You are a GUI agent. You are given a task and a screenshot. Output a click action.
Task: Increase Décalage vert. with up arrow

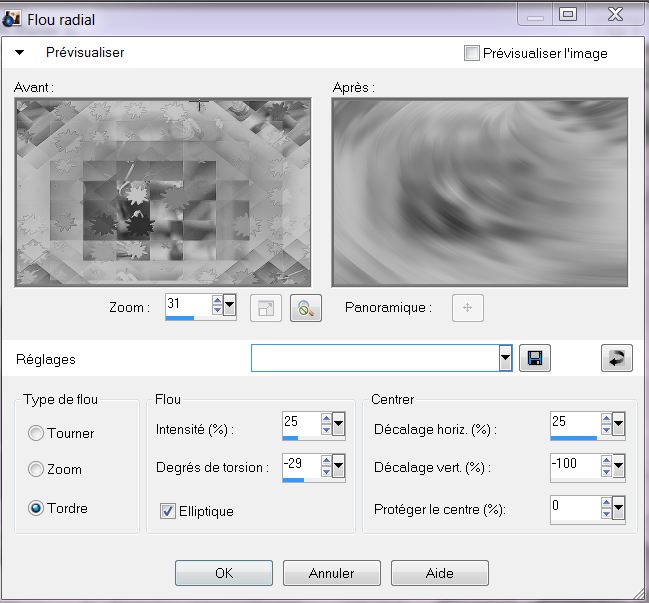pyautogui.click(x=606, y=461)
